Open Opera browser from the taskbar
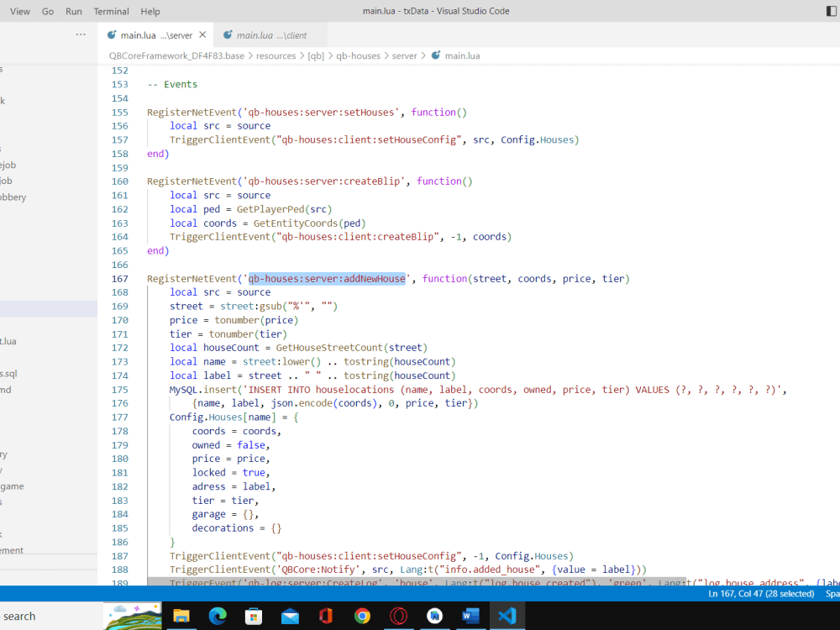840x630 pixels. (x=398, y=616)
